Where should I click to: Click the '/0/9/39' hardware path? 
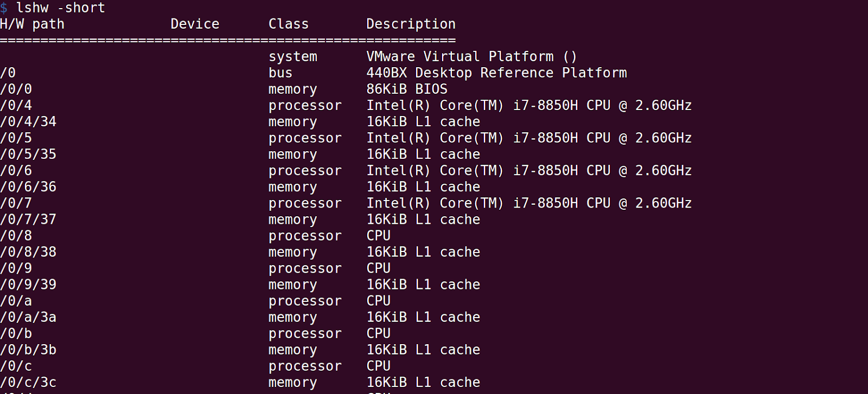tap(28, 285)
